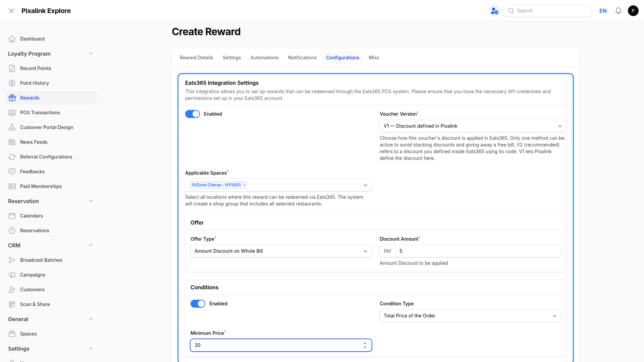Click the Referral Configurations refresh icon
The width and height of the screenshot is (644, 362).
coord(12,157)
